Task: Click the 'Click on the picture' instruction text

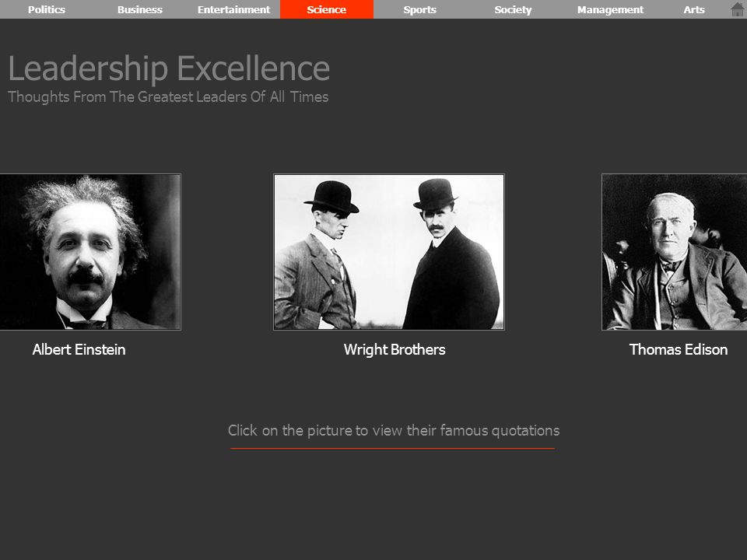Action: (394, 430)
